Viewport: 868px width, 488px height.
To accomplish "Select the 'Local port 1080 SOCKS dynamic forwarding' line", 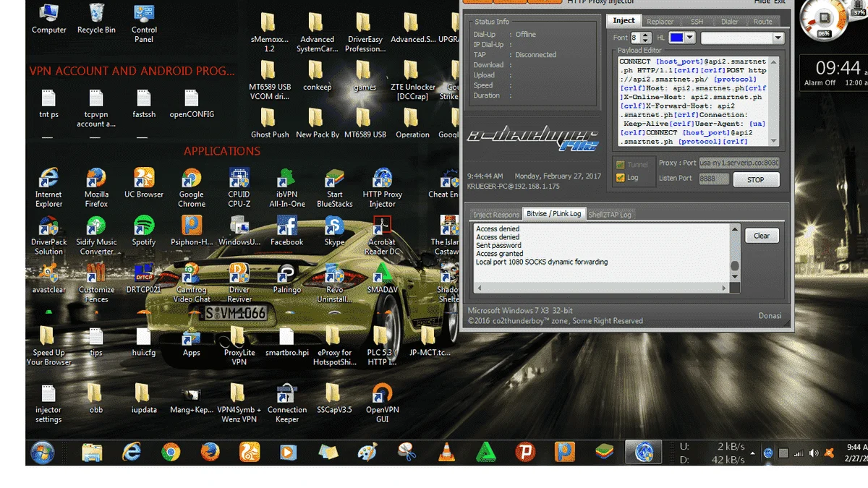I will [x=542, y=262].
